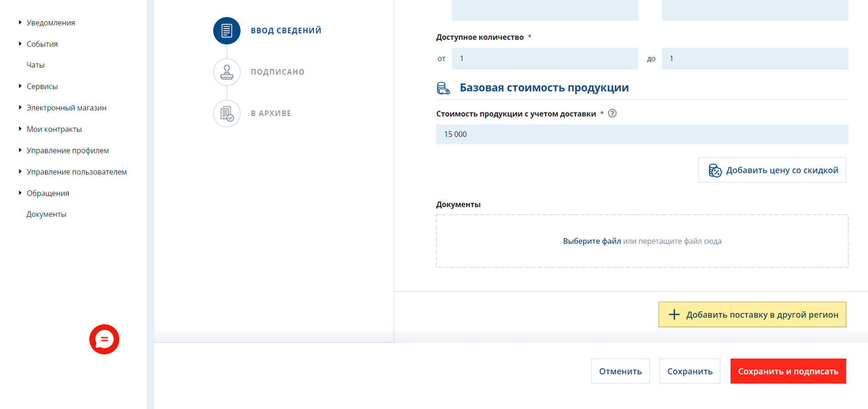Focus the quantity до field
This screenshot has height=409, width=868.
point(755,59)
